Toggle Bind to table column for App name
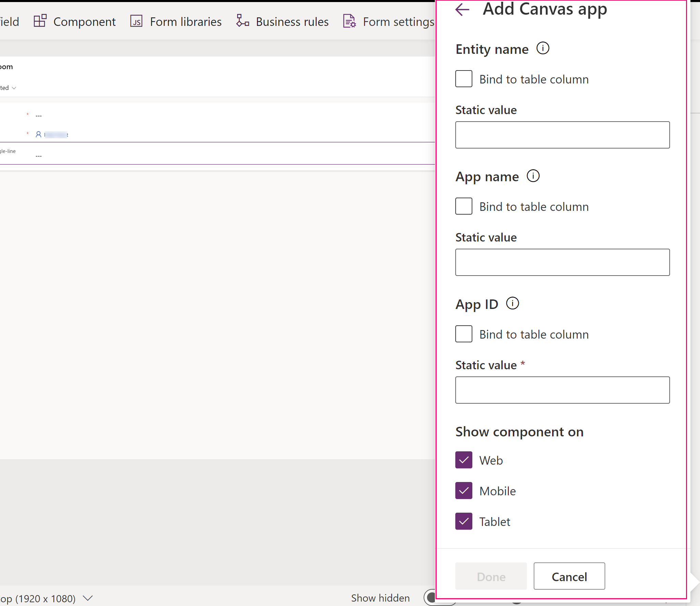 click(x=464, y=206)
